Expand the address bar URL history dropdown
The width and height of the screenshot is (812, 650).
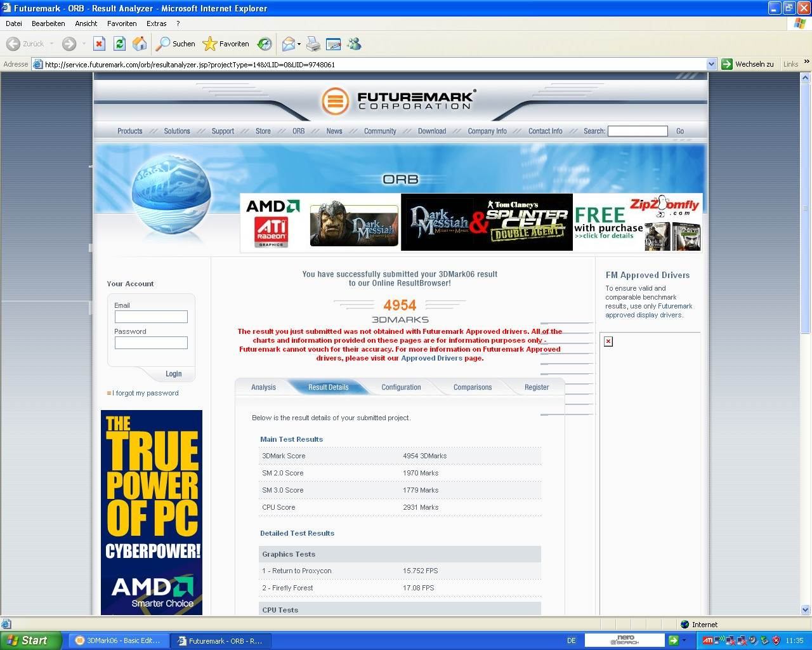pyautogui.click(x=711, y=64)
